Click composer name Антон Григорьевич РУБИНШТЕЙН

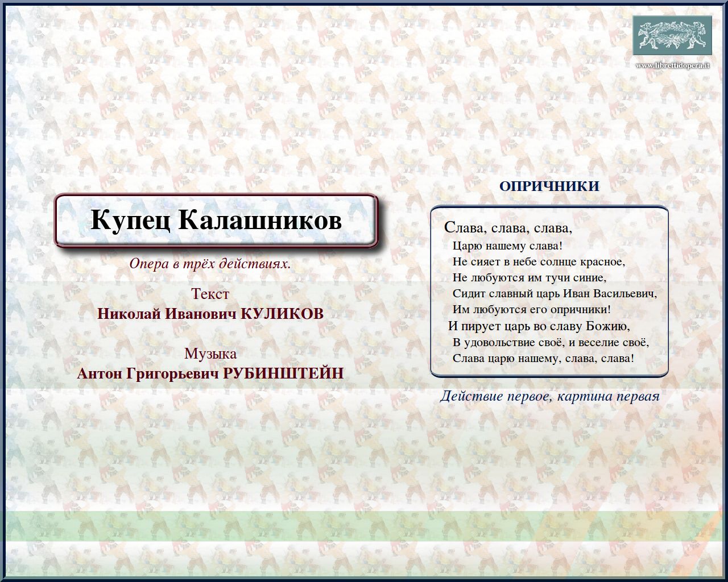210,373
